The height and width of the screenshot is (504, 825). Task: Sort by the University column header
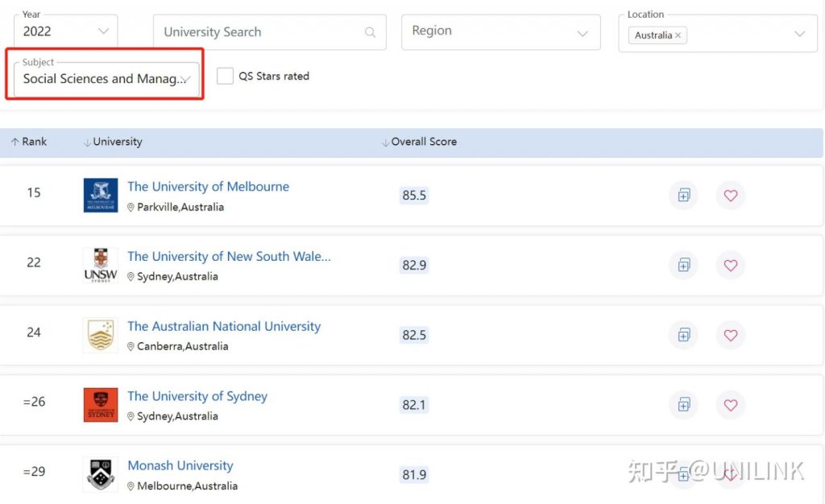pyautogui.click(x=113, y=142)
